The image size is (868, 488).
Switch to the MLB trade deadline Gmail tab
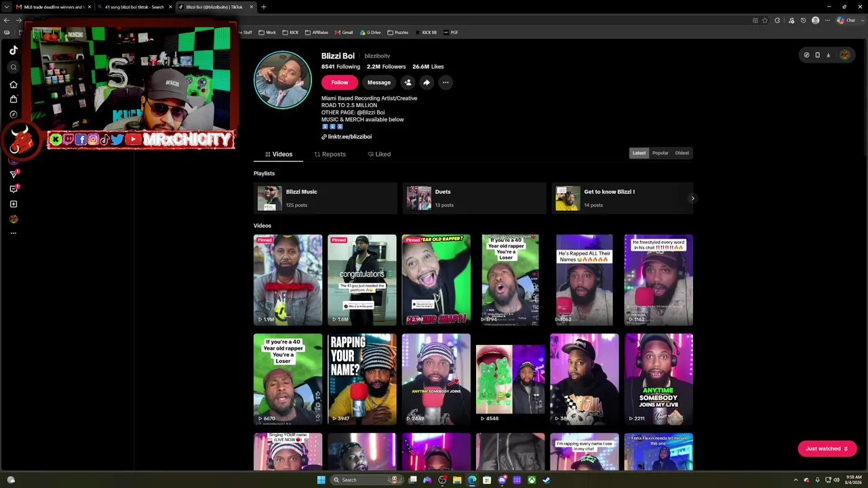coord(54,7)
